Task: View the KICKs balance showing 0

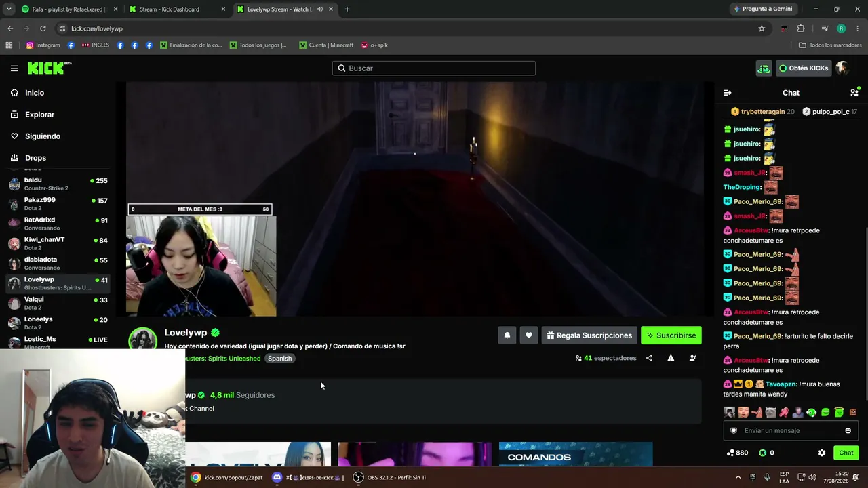Action: tap(766, 453)
